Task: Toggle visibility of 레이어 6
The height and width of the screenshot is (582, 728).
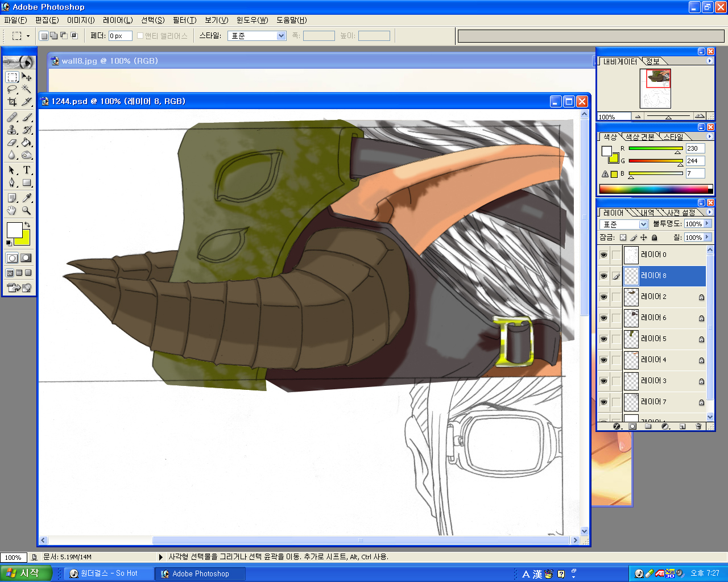Action: (603, 318)
